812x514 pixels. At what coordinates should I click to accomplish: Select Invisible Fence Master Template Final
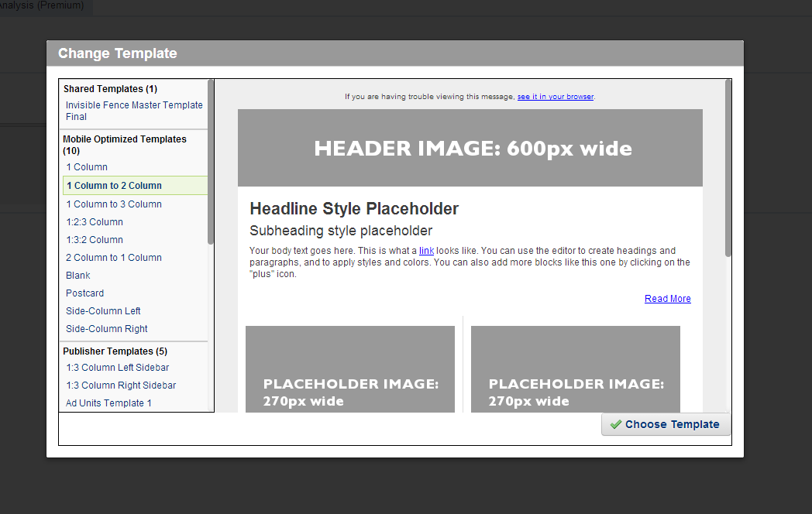click(133, 111)
